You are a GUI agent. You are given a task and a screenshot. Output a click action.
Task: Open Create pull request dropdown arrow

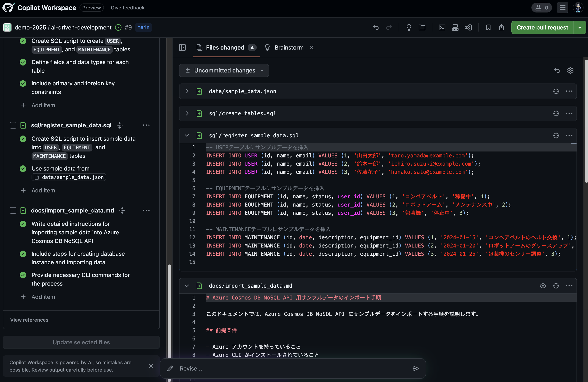point(580,27)
